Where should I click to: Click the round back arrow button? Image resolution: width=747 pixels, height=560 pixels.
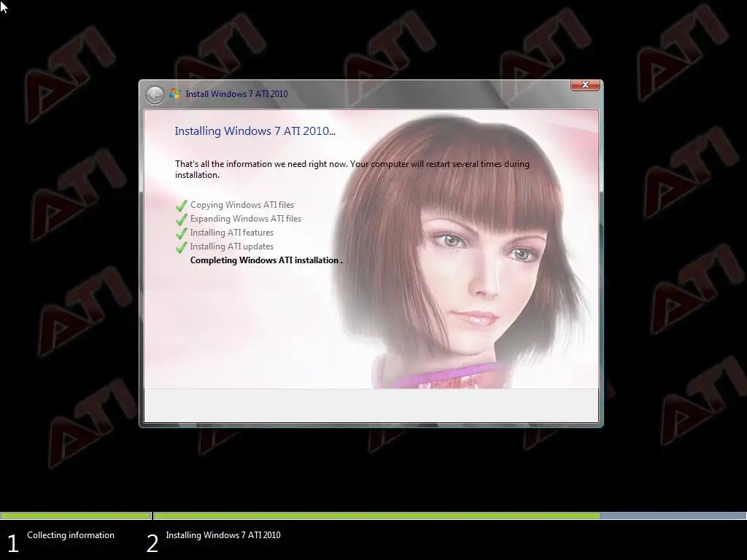click(x=155, y=95)
